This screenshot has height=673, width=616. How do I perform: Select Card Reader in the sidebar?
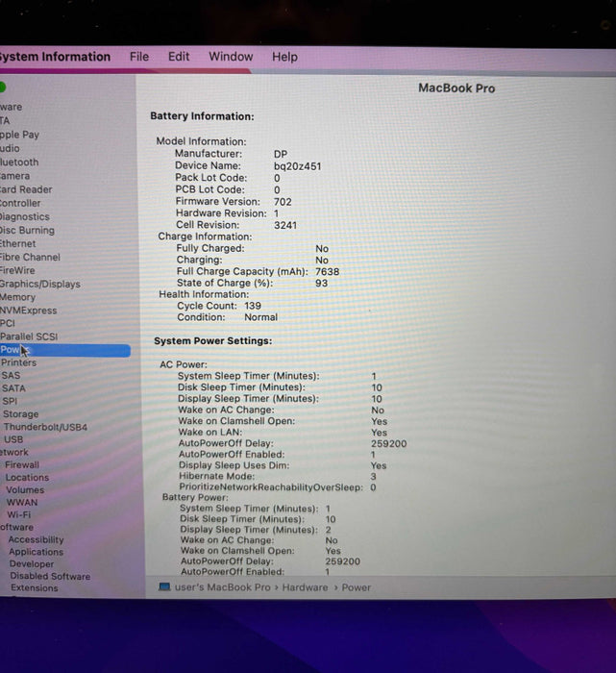tap(26, 189)
